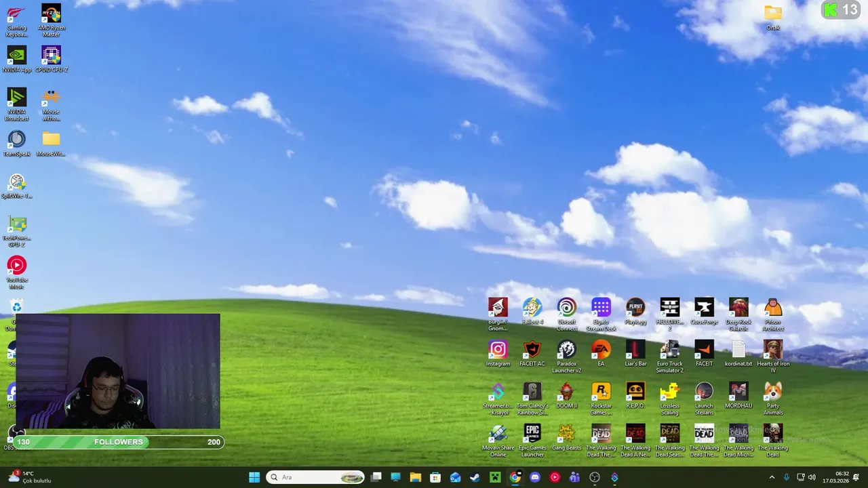Select the SplitWire desktop shortcut
Screen dimensions: 868x488
[16, 186]
